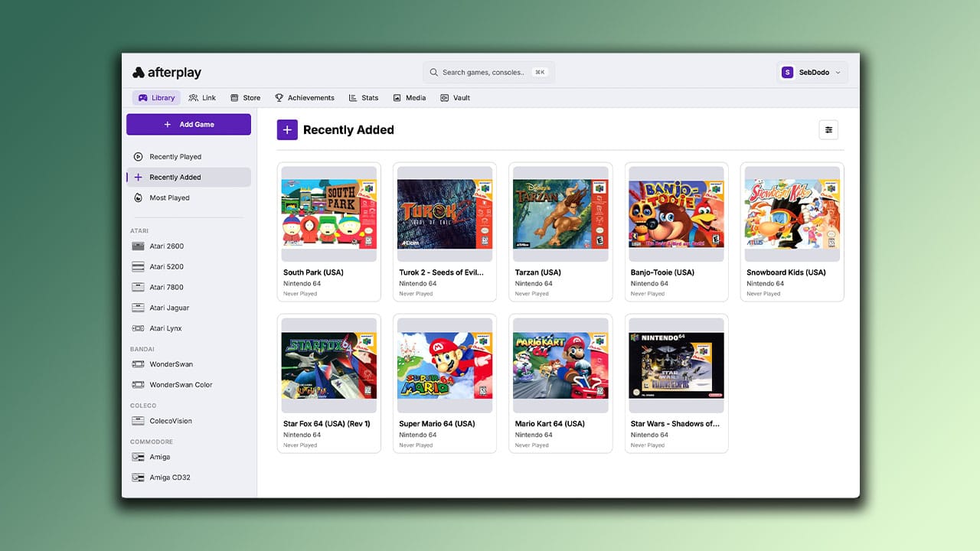The width and height of the screenshot is (980, 551).
Task: Click the "Mario Kart 64 (USA)" title text
Action: click(x=550, y=424)
